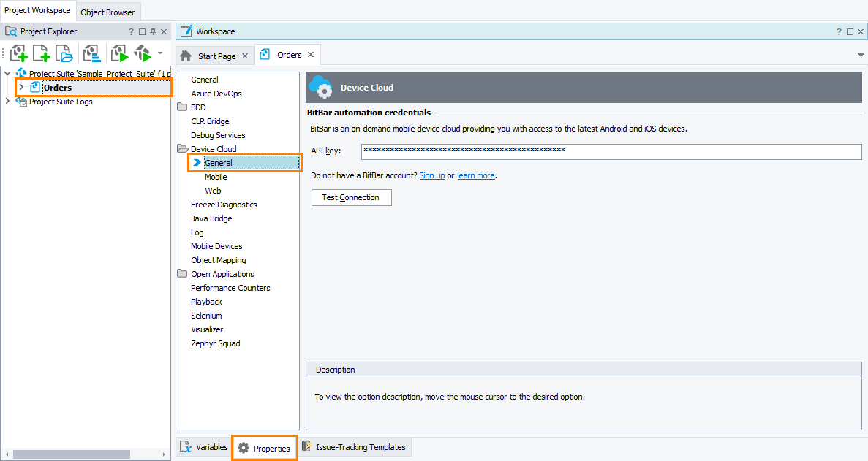
Task: Follow the BitBar Sign up link
Action: pyautogui.click(x=431, y=175)
